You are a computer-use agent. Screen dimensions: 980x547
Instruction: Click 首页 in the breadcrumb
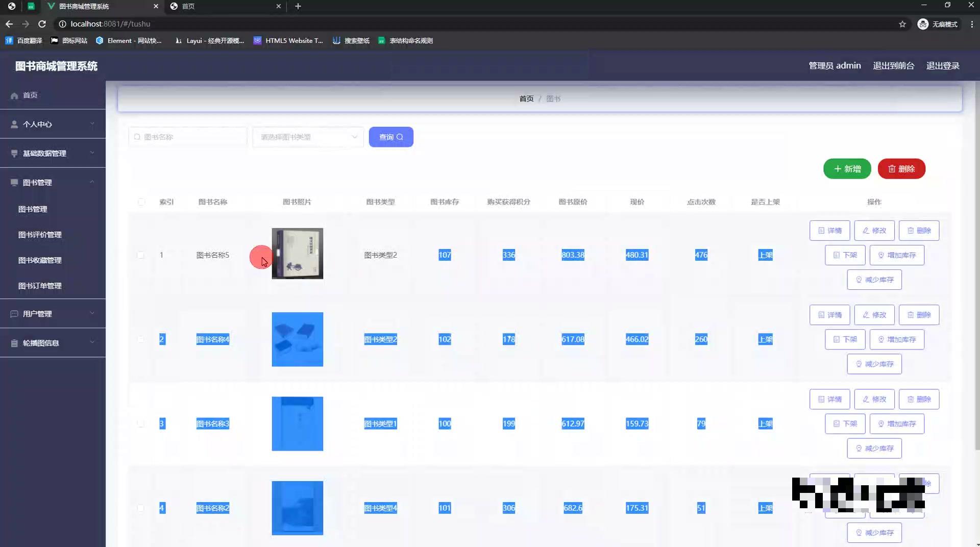click(526, 99)
